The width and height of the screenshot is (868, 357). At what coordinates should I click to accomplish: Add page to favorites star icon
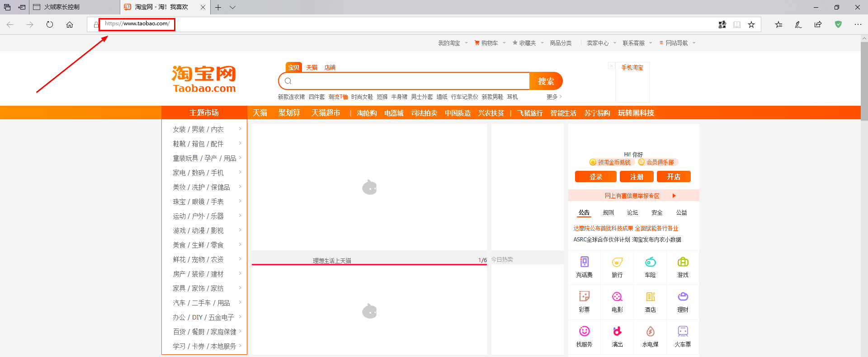click(x=751, y=24)
